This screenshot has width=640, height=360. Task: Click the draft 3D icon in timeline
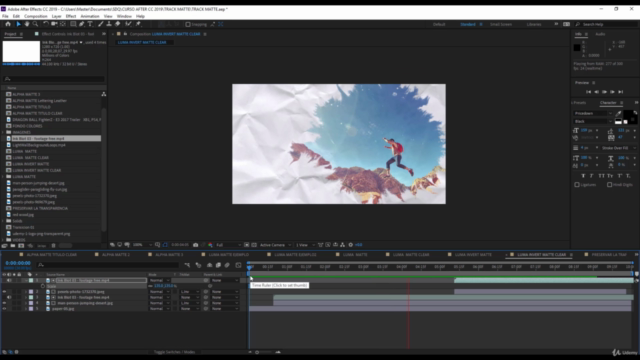tap(198, 265)
